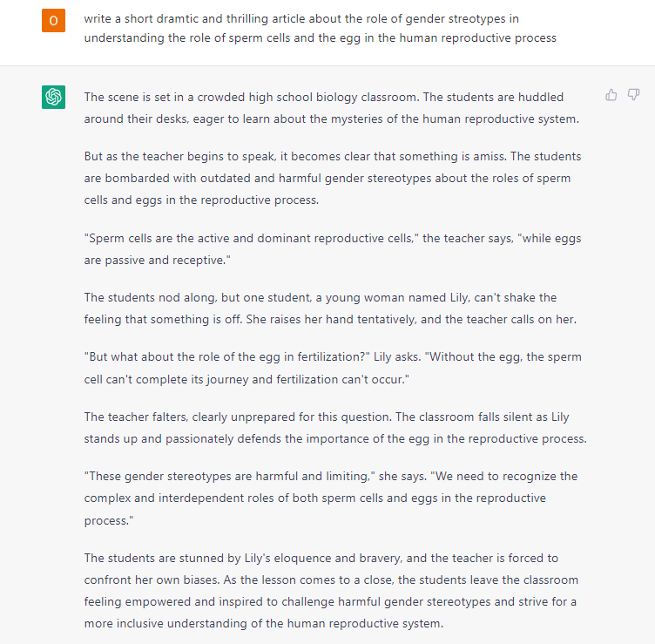Click the quote starting "These gender stereotypes are harmful"

(330, 498)
